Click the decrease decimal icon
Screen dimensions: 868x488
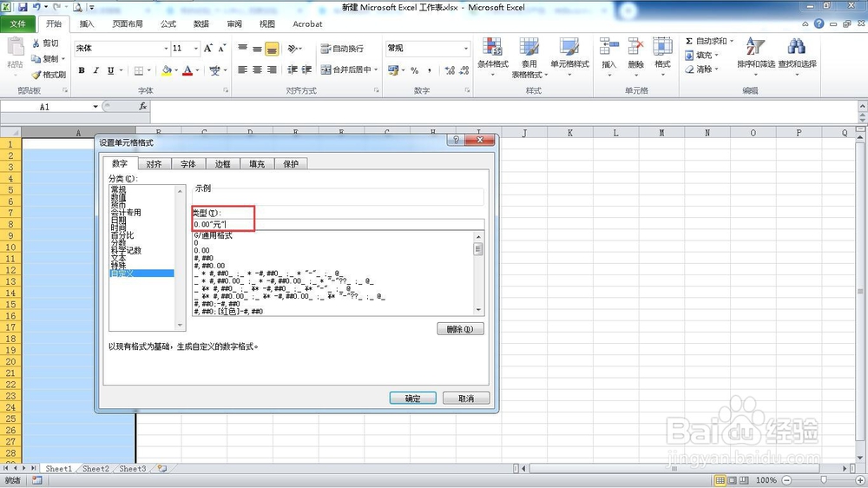pos(464,70)
